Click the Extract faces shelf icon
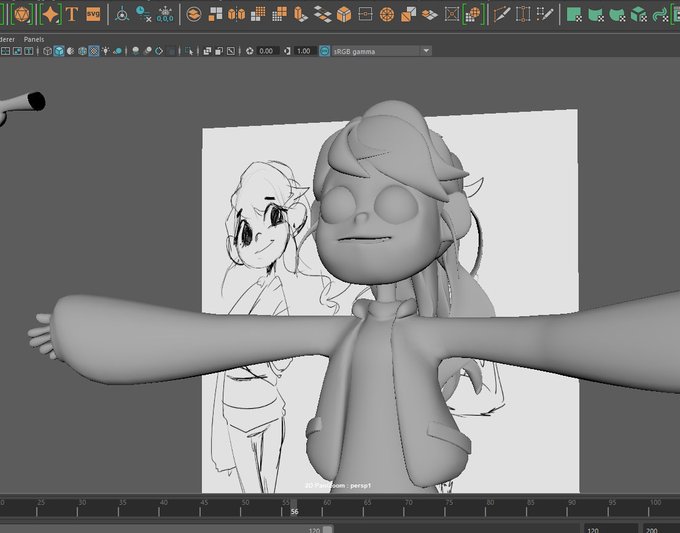The width and height of the screenshot is (680, 533). pyautogui.click(x=408, y=14)
